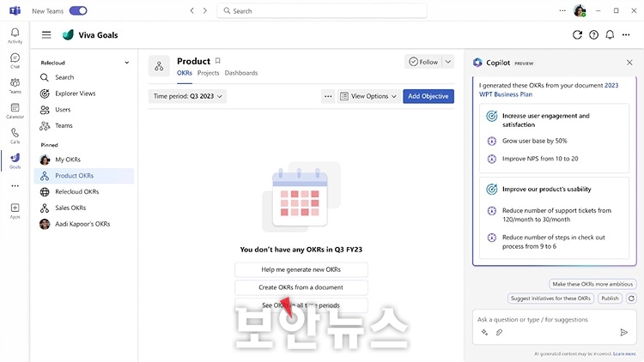This screenshot has height=362, width=644.
Task: Close the Copilot panel
Action: click(629, 63)
